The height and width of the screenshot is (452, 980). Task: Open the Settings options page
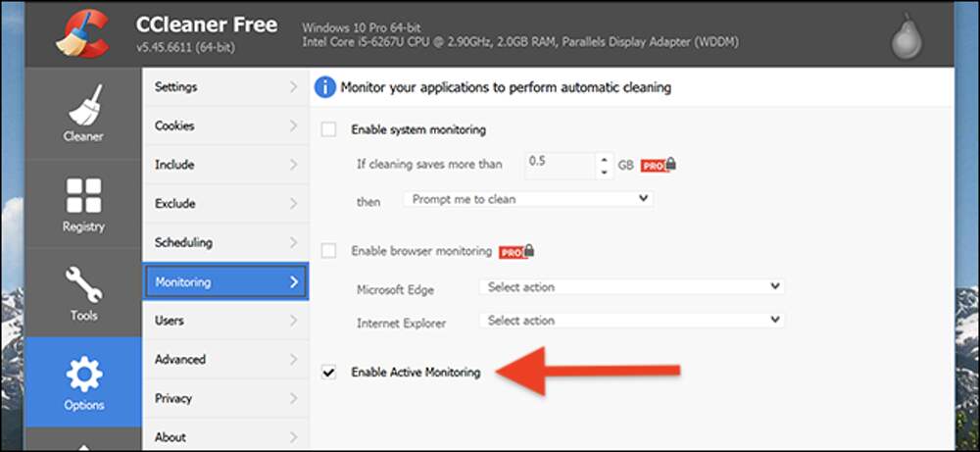[225, 87]
